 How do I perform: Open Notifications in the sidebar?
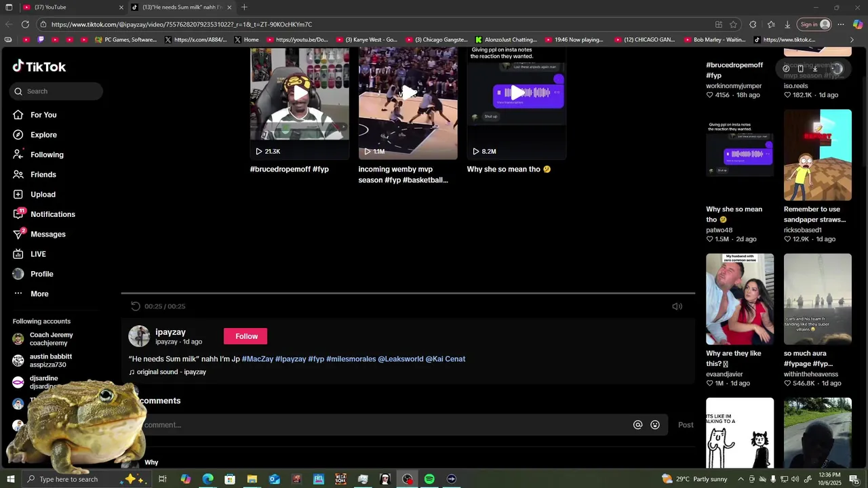coord(44,214)
